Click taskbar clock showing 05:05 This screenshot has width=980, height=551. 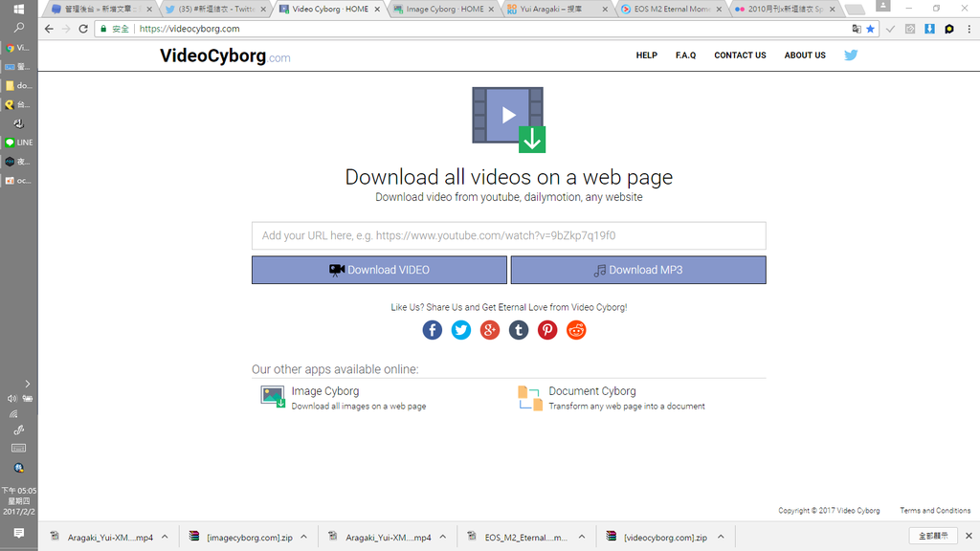point(19,501)
